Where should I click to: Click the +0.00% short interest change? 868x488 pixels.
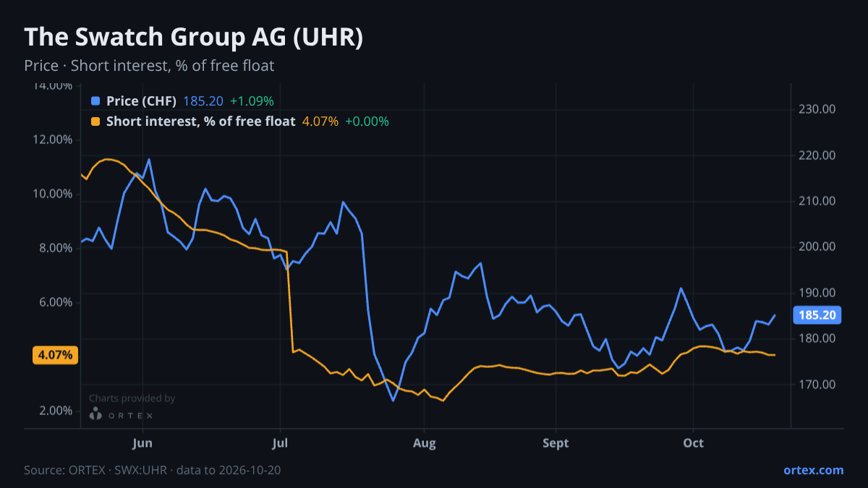[x=367, y=121]
